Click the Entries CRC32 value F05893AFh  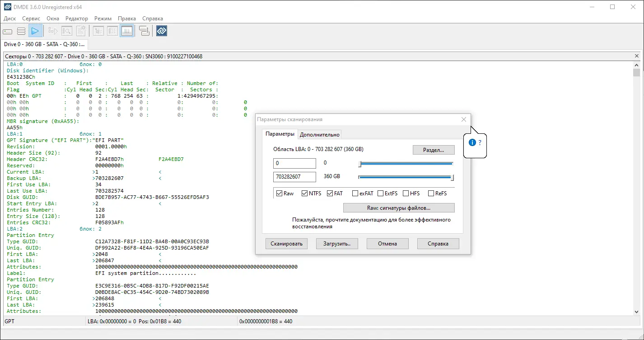point(109,222)
